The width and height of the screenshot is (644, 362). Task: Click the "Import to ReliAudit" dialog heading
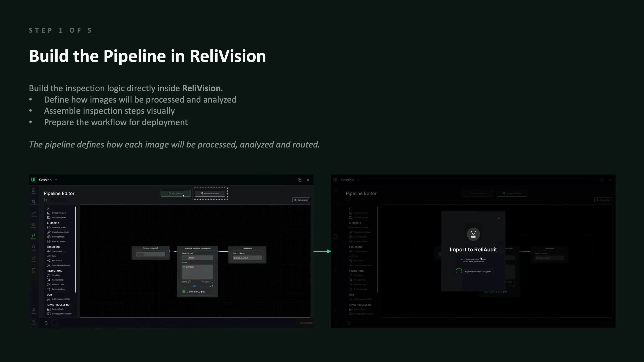(473, 250)
